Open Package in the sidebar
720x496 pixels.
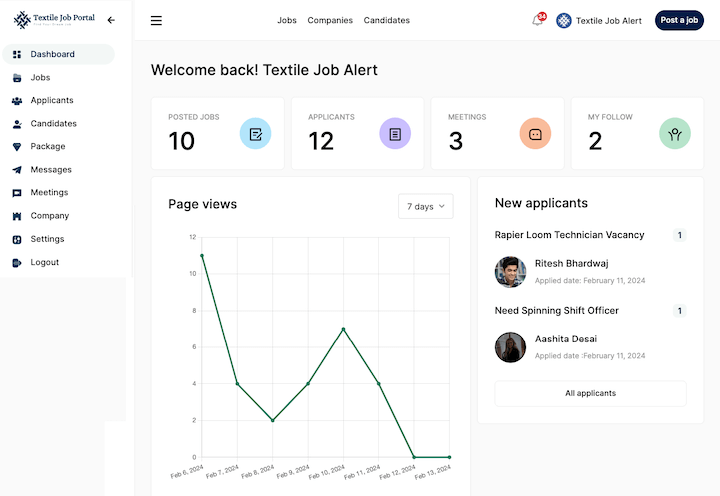(48, 147)
